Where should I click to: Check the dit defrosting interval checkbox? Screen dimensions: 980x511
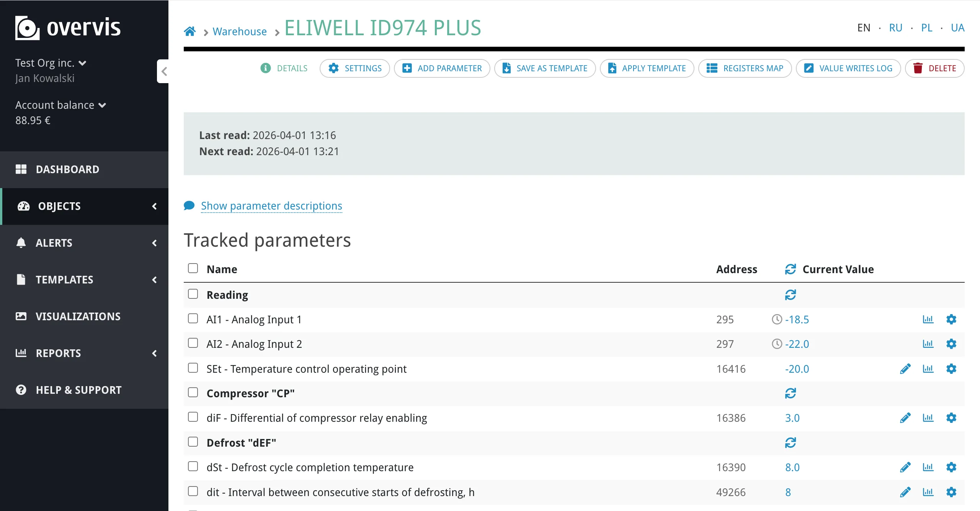click(193, 491)
